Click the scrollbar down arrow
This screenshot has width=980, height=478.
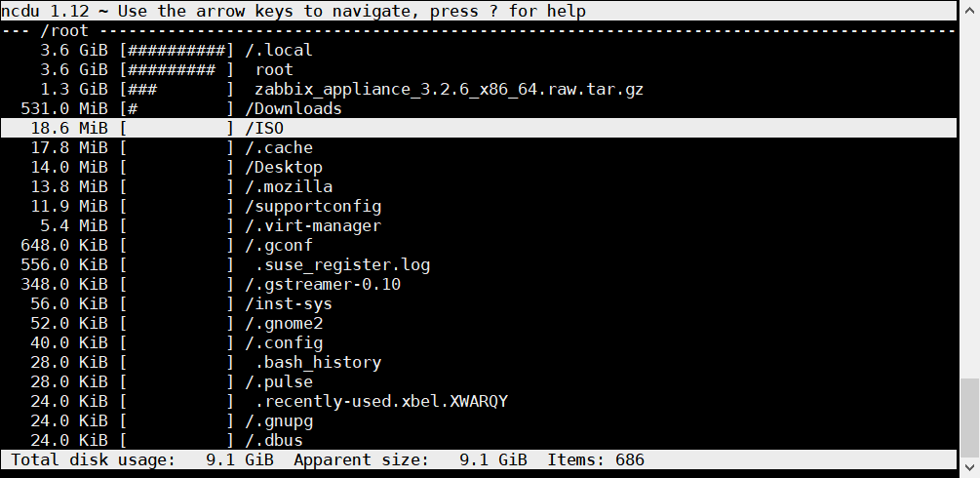(x=969, y=466)
